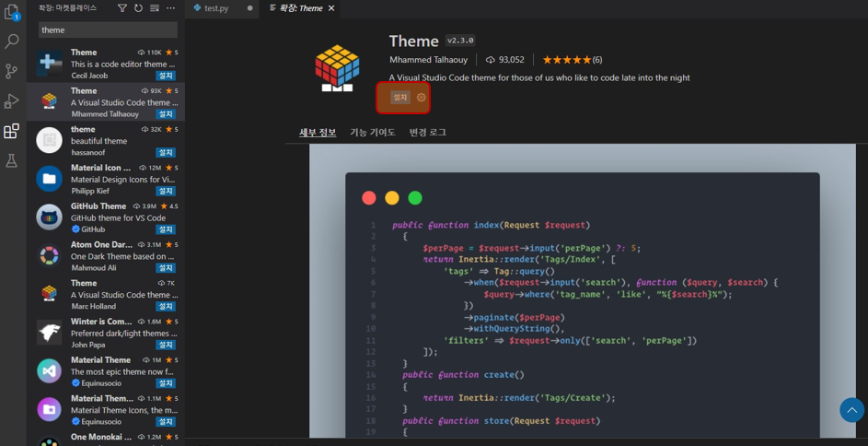
Task: Refresh the marketplace extension list
Action: (138, 7)
